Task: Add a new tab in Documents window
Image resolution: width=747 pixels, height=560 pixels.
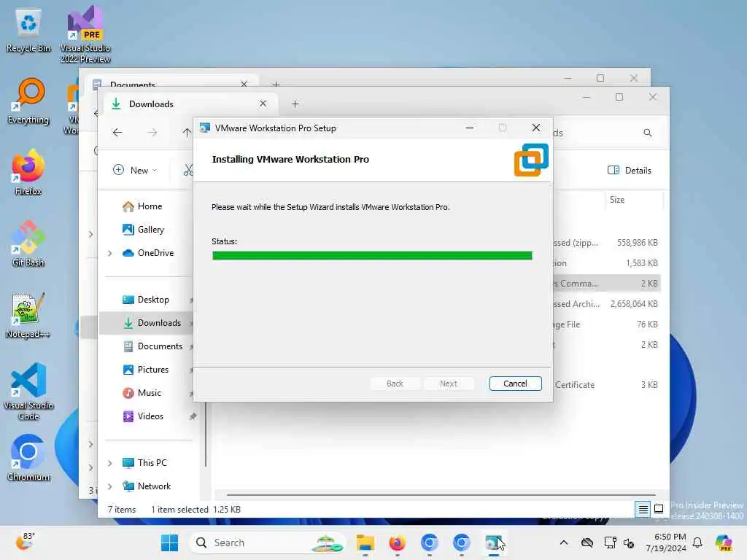Action: 276,84
